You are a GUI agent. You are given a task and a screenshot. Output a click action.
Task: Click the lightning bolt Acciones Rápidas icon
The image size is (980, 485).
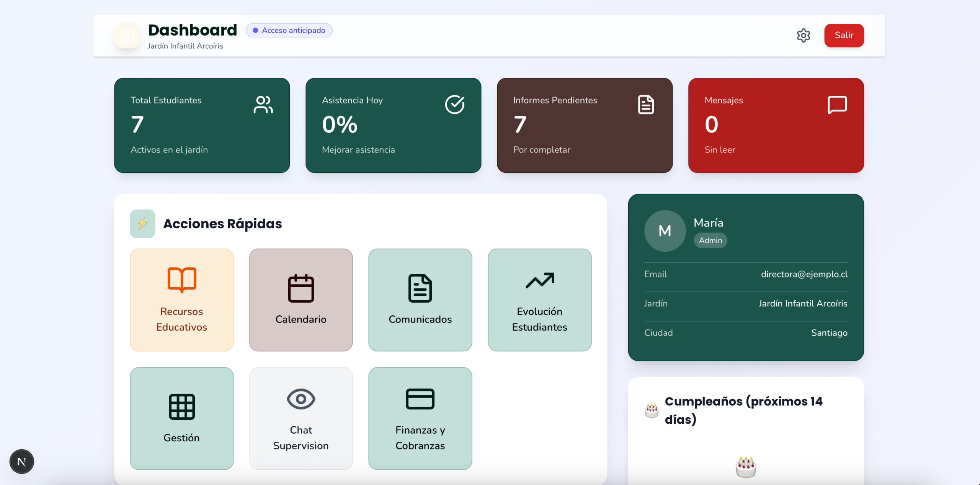point(142,223)
